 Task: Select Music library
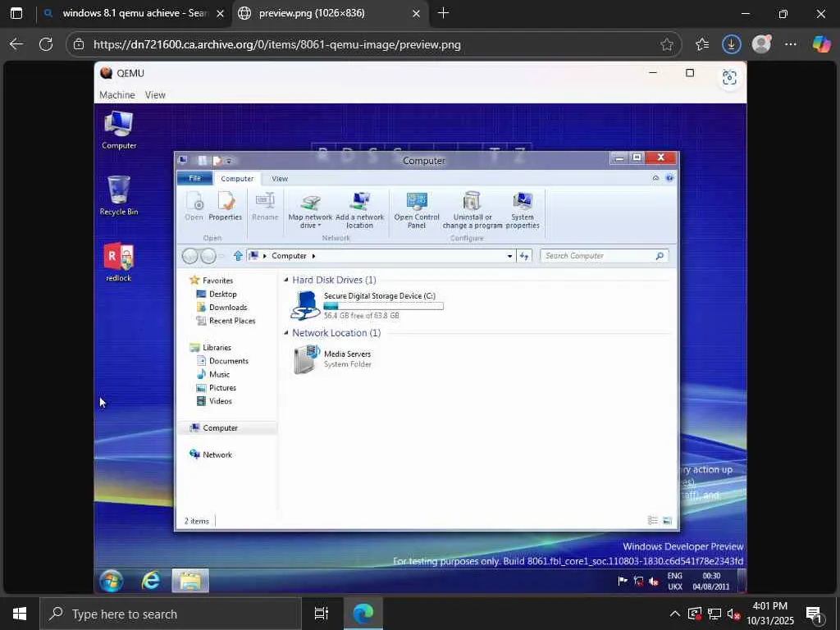click(x=219, y=374)
